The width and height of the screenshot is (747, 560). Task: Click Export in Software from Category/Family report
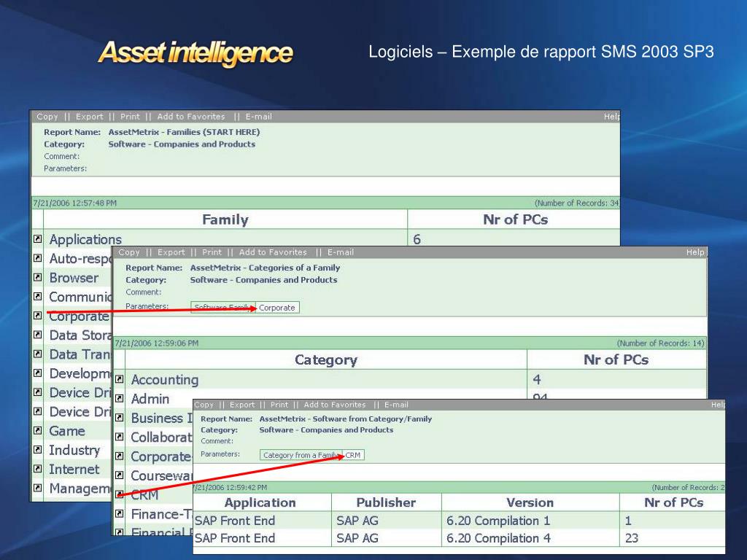242,405
